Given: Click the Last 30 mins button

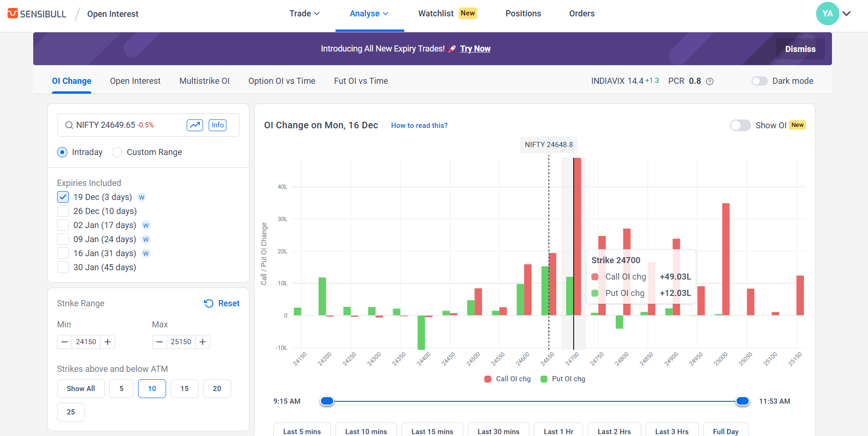Looking at the screenshot, I should pyautogui.click(x=498, y=431).
